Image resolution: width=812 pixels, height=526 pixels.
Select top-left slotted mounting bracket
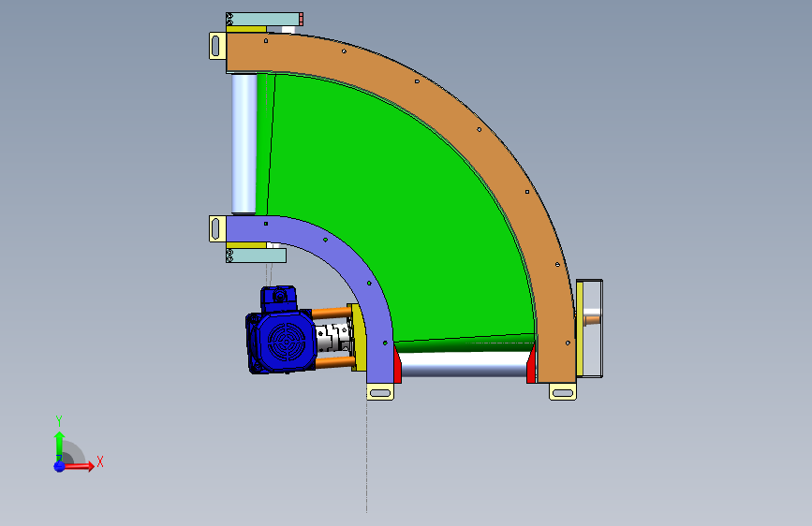[217, 46]
